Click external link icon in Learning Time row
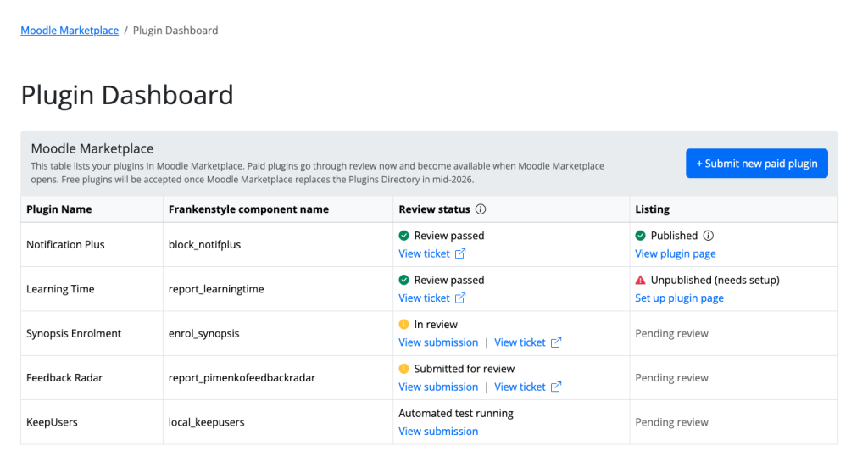This screenshot has height=451, width=868. click(460, 298)
